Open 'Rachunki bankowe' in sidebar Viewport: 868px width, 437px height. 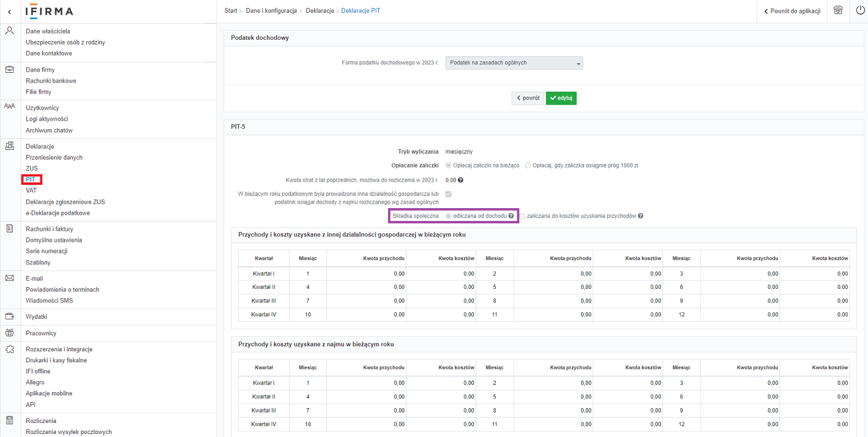[51, 81]
